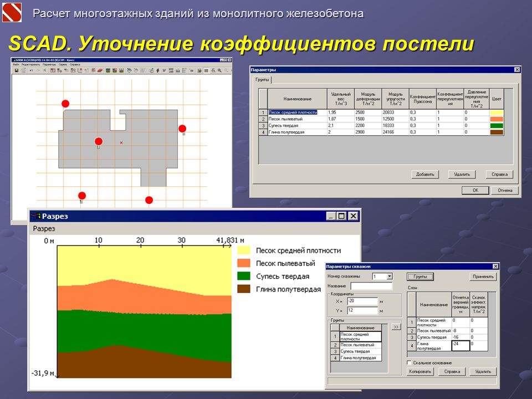Click the Цвет column header
The width and height of the screenshot is (532, 399).
click(497, 99)
